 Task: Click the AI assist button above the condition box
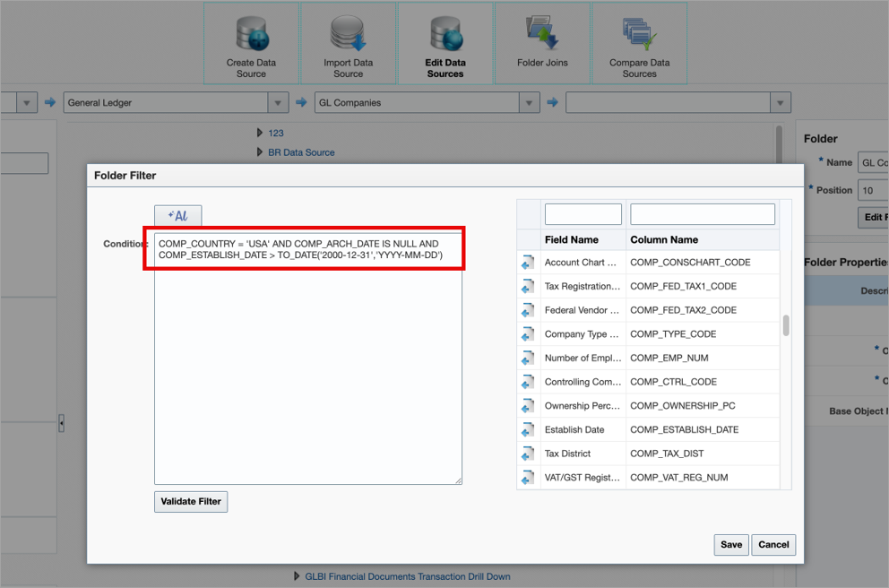pyautogui.click(x=177, y=215)
